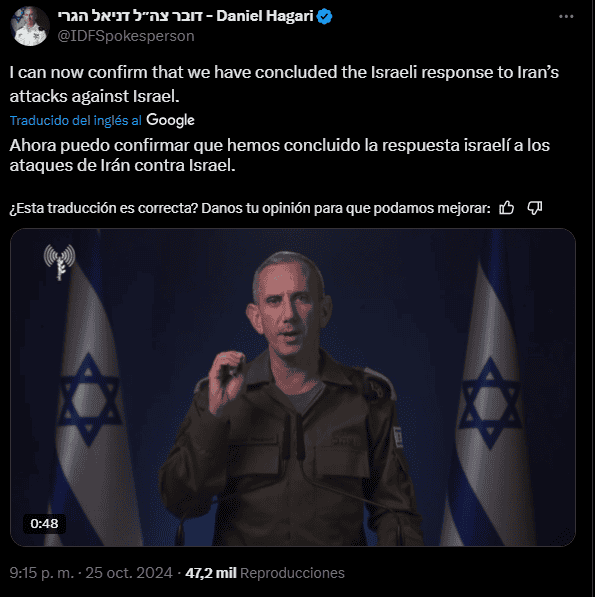Open the @IDFSpokesperson handle
This screenshot has height=597, width=595.
(x=126, y=36)
